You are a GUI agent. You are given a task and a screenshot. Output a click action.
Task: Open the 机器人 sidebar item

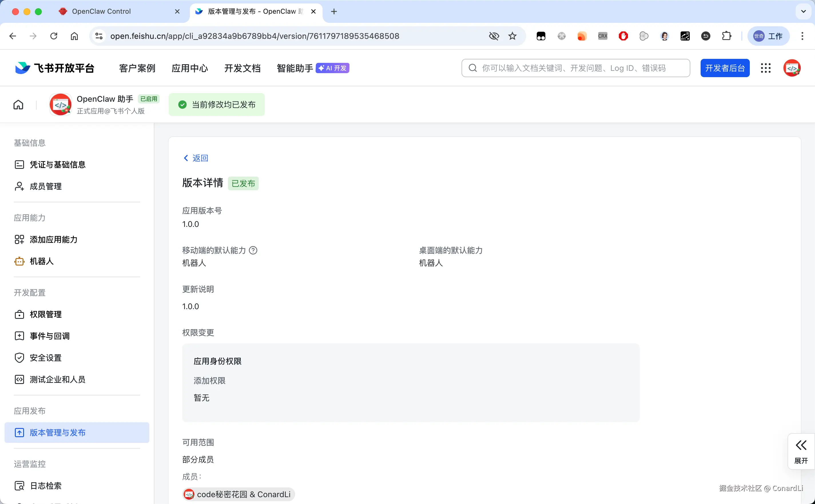pos(41,261)
